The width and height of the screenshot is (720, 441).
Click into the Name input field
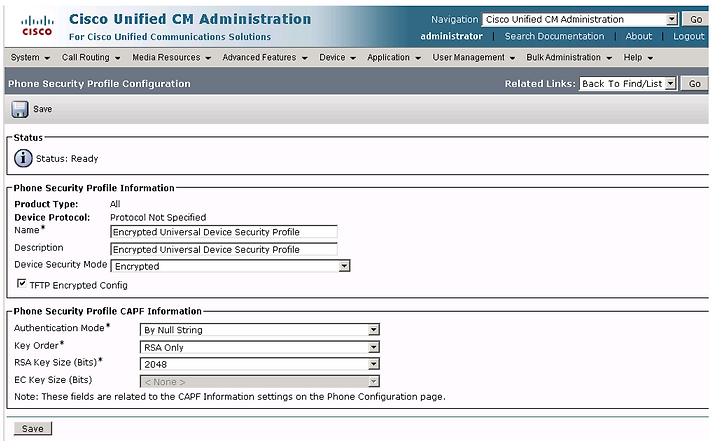224,232
